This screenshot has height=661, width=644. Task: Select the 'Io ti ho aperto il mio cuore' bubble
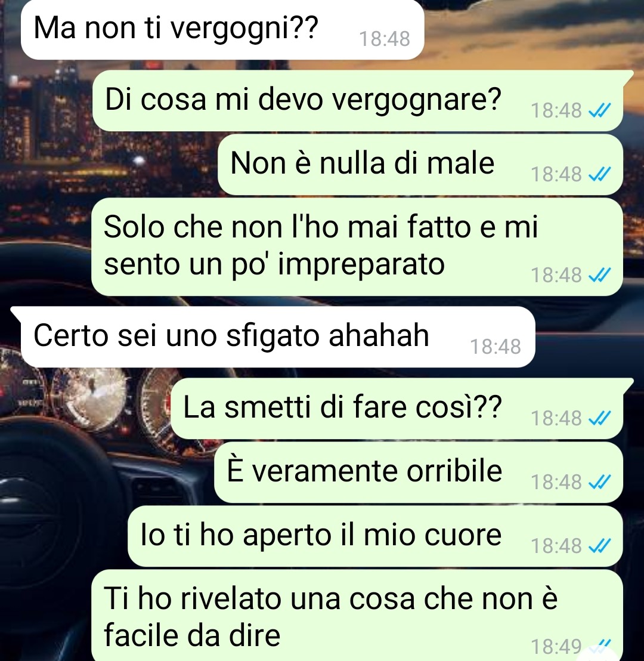(x=375, y=536)
